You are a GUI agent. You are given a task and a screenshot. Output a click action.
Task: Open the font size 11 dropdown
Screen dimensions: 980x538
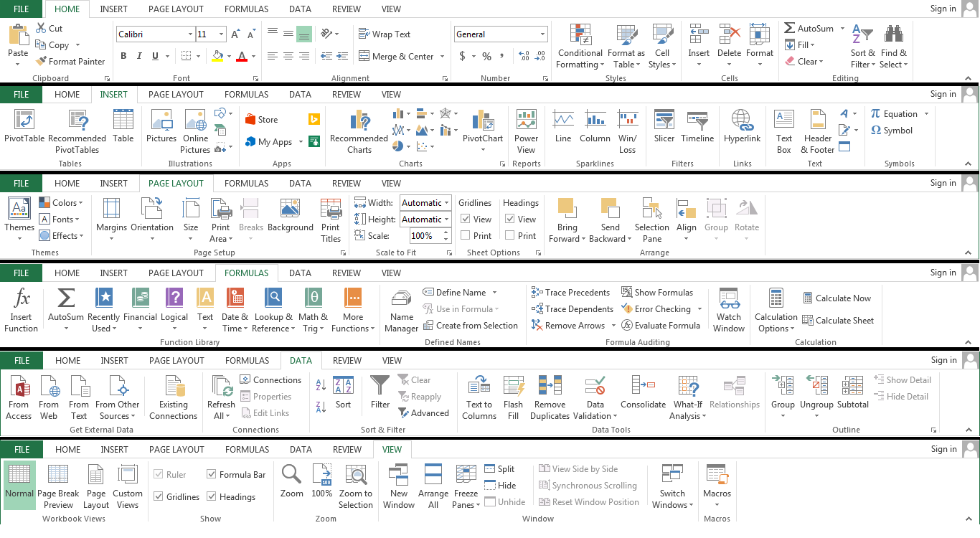click(x=222, y=34)
